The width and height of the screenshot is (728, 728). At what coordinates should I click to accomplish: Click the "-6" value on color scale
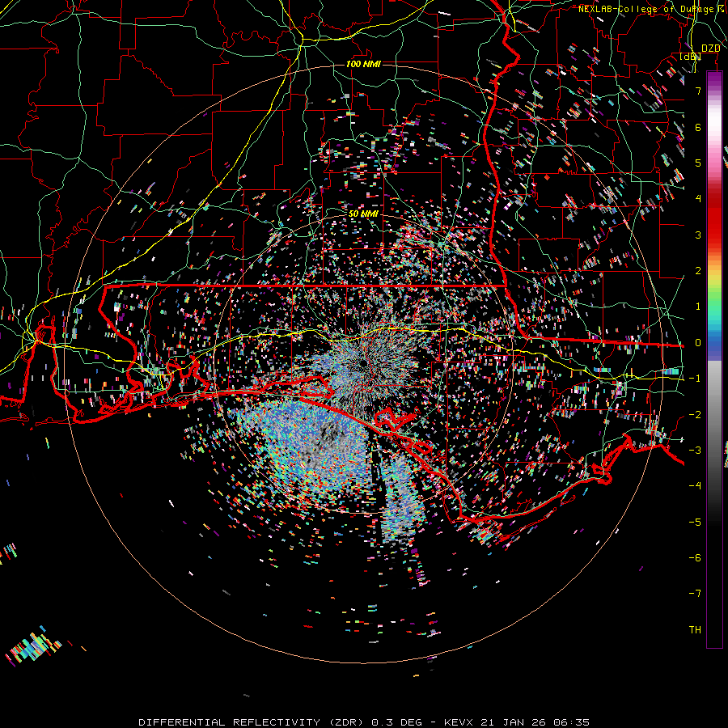pos(695,558)
